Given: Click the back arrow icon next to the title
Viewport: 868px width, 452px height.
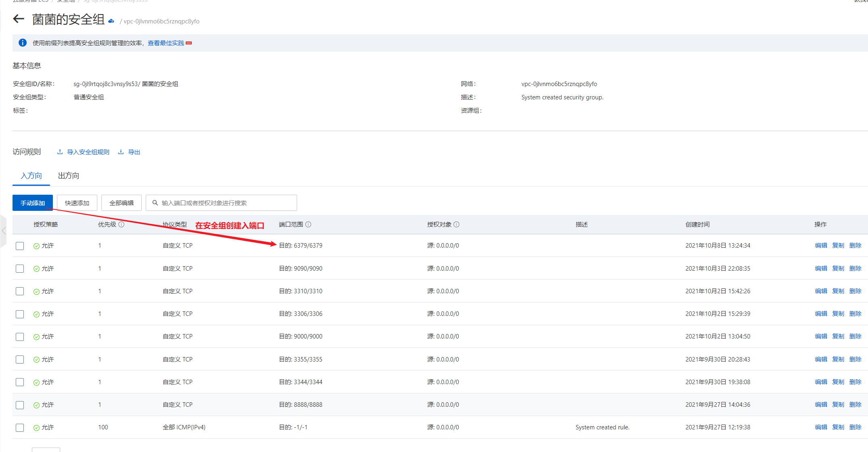Looking at the screenshot, I should 19,19.
